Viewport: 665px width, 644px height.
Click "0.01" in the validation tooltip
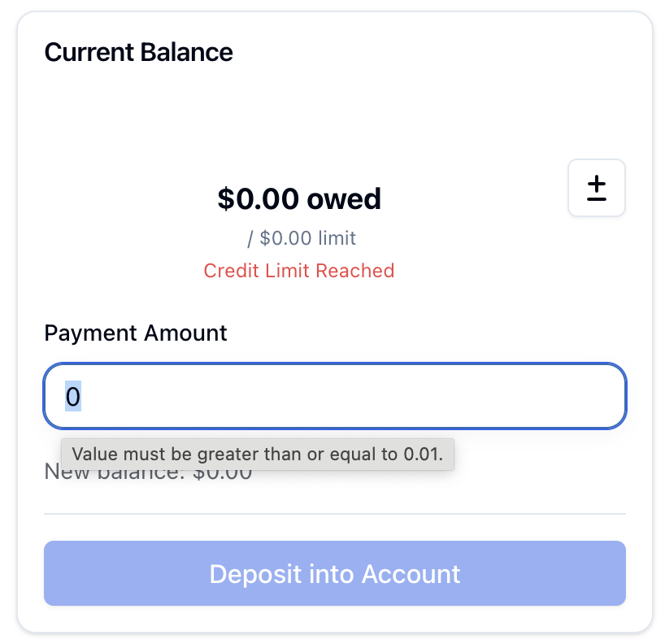point(423,455)
